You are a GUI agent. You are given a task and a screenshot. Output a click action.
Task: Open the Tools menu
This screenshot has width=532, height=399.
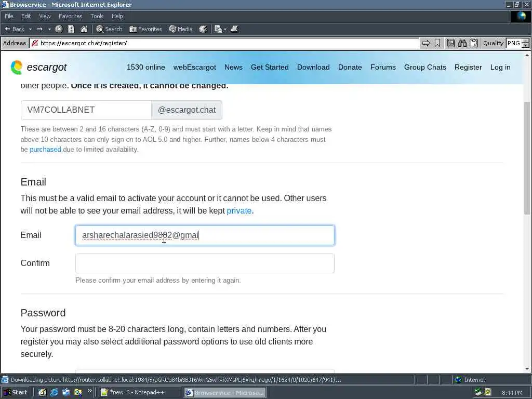(97, 16)
